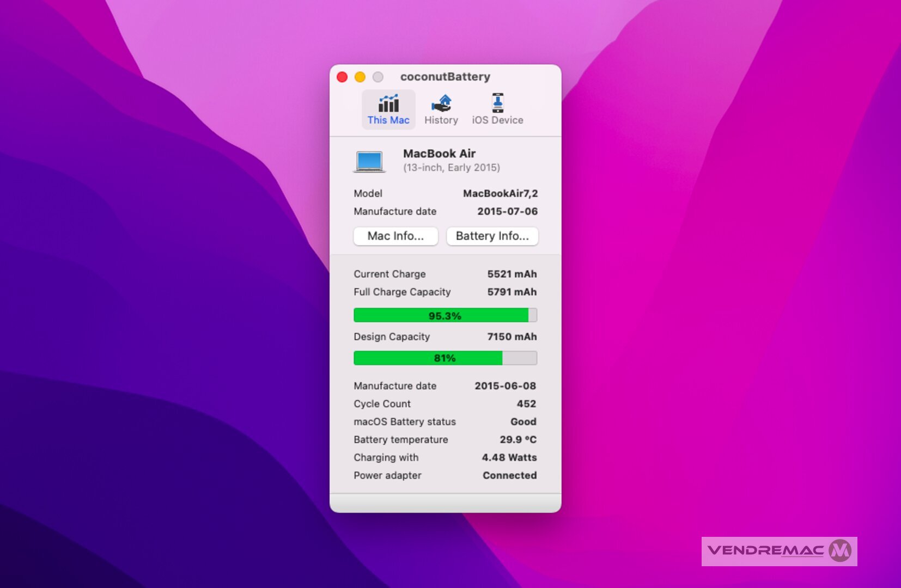The height and width of the screenshot is (588, 901).
Task: Click the 95.3% charge progress bar
Action: point(445,315)
